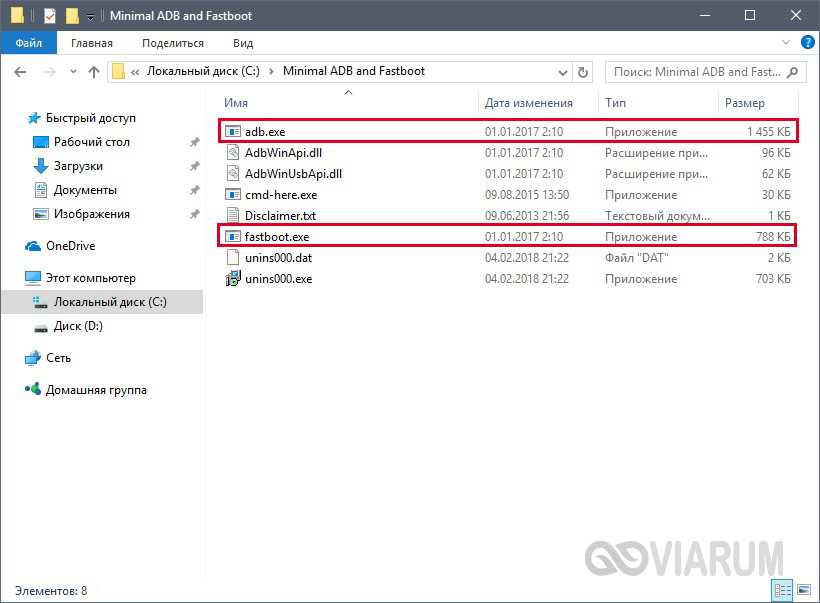This screenshot has height=603, width=820.
Task: Sort by Дата изменения column header
Action: pos(528,103)
